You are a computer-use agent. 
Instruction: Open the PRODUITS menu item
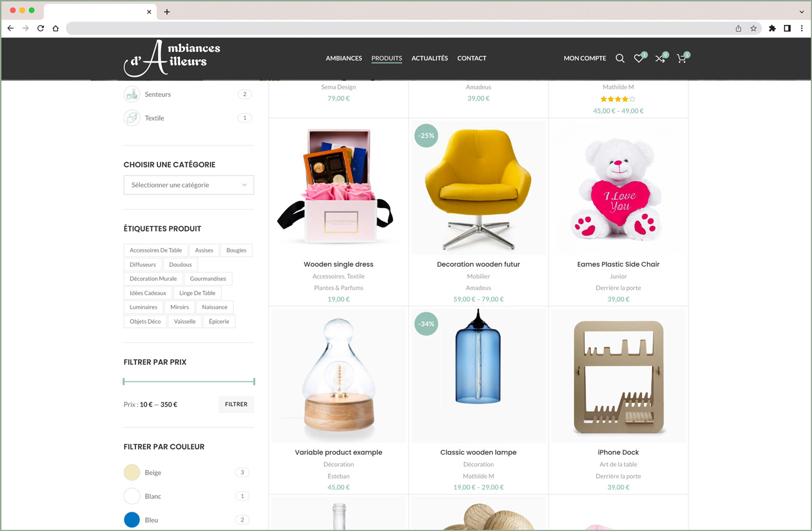(387, 58)
